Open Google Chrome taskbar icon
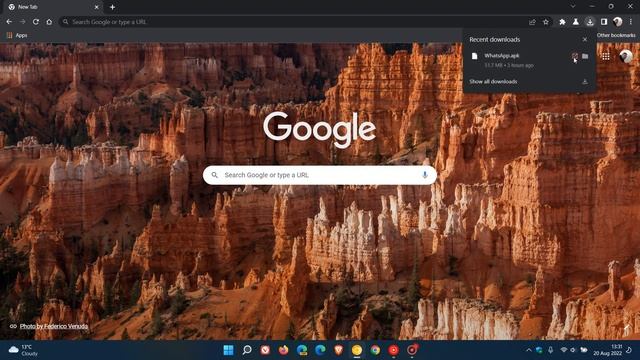This screenshot has width=640, height=360. [375, 350]
